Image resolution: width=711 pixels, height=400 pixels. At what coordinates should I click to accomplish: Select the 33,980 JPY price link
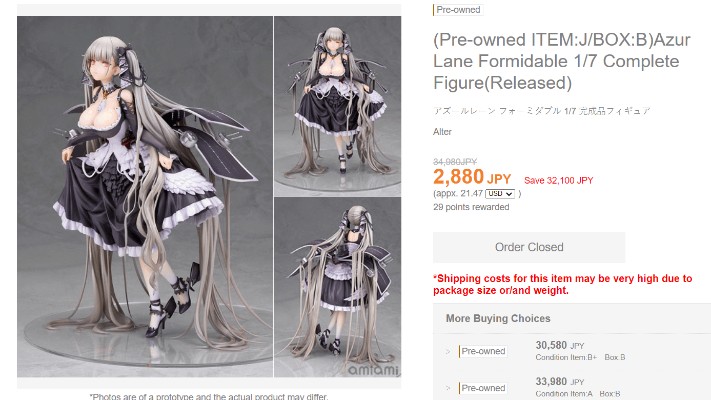click(560, 381)
